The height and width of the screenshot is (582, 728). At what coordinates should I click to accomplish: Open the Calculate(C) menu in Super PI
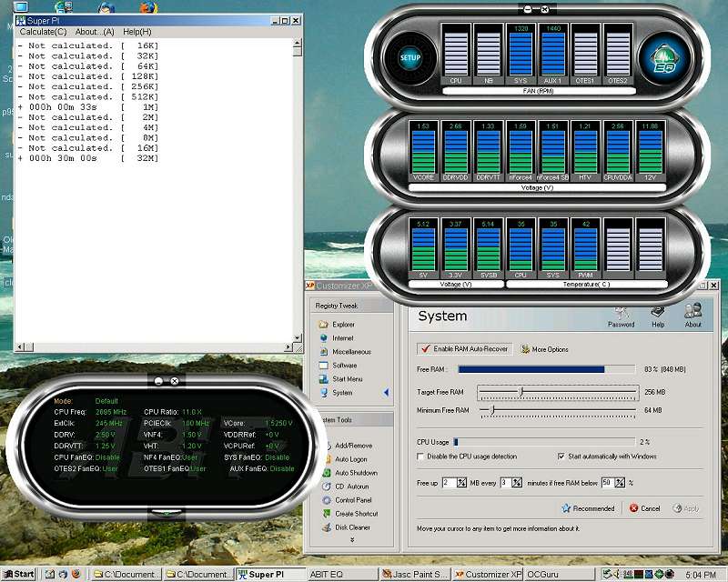43,32
